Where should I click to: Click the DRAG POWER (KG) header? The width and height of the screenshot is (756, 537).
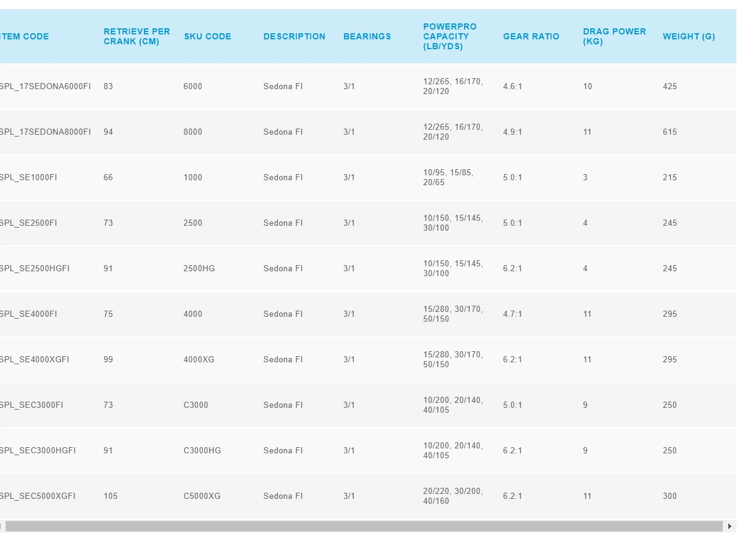click(x=615, y=36)
